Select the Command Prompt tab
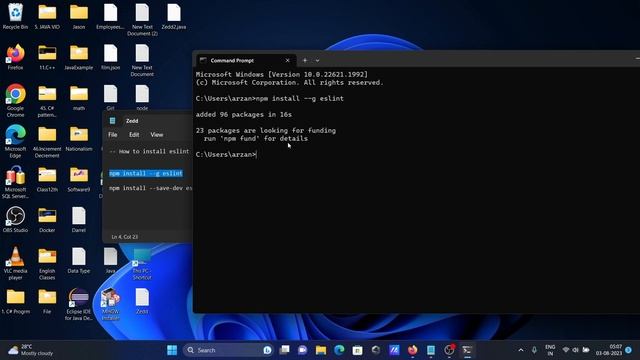The height and width of the screenshot is (360, 640). pos(245,60)
